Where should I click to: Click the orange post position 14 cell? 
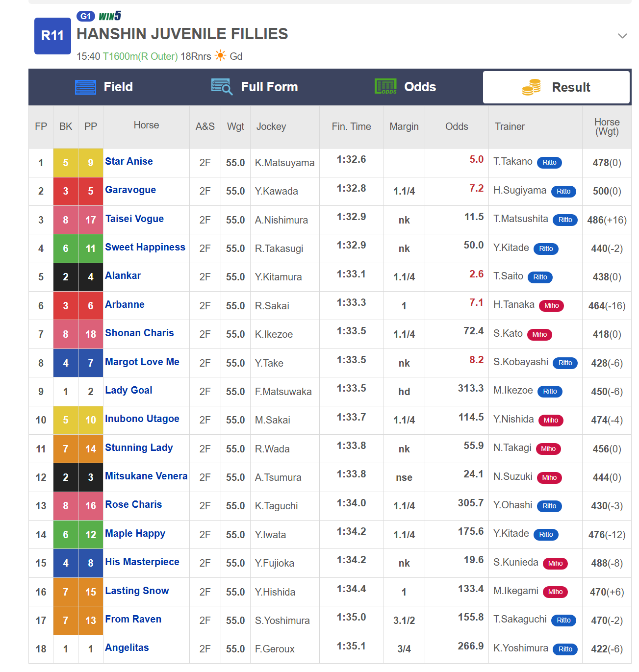pyautogui.click(x=91, y=449)
